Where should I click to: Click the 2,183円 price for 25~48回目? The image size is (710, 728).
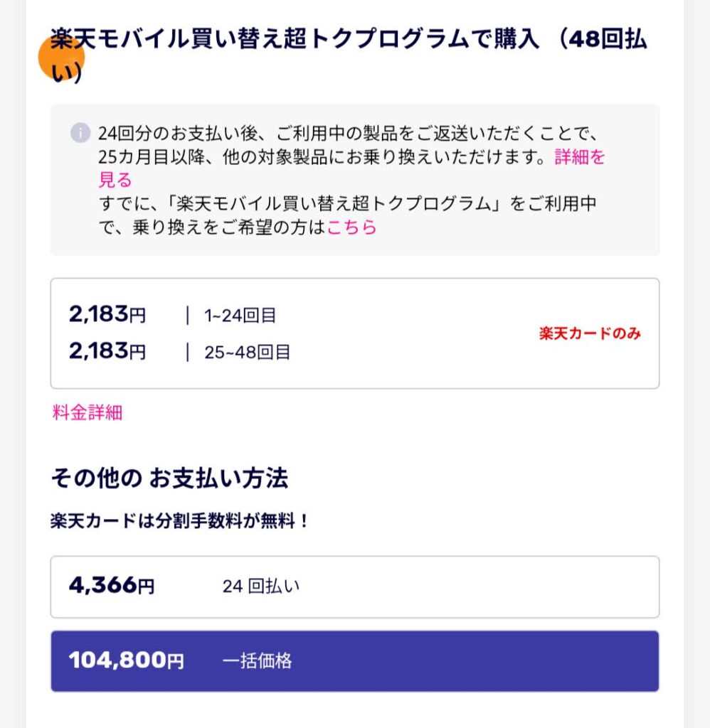coord(107,351)
